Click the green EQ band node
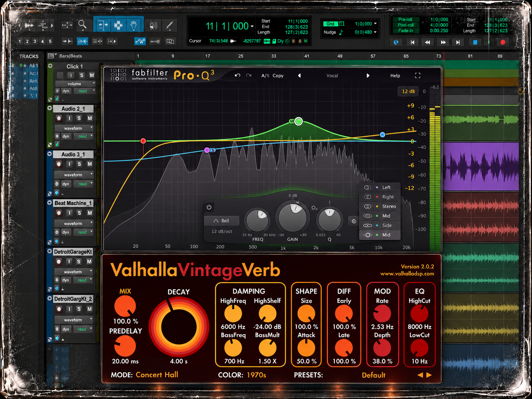This screenshot has height=399, width=532. tap(299, 121)
